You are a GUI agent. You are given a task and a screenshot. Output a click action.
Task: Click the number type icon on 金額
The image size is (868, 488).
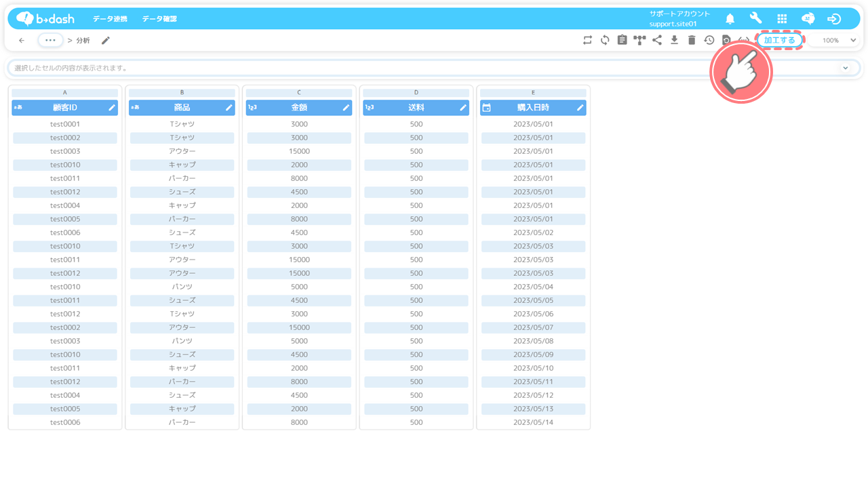[252, 108]
